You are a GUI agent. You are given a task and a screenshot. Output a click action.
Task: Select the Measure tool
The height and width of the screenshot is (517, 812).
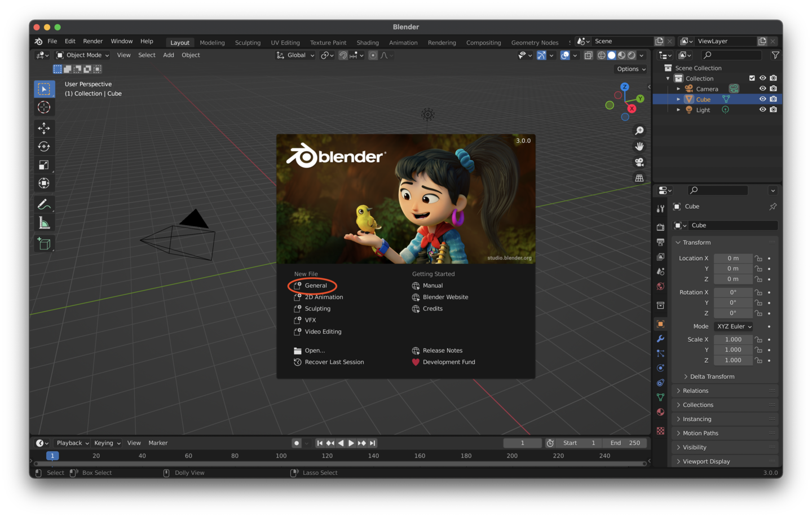click(44, 223)
